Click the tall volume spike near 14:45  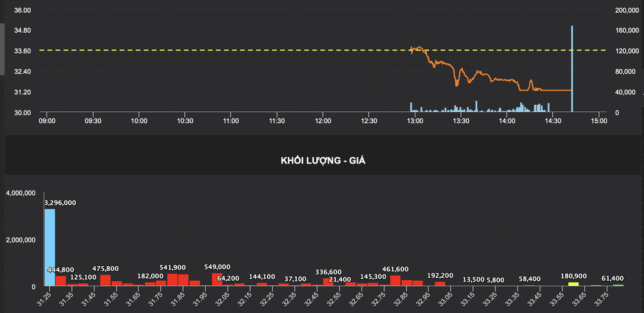coord(572,69)
